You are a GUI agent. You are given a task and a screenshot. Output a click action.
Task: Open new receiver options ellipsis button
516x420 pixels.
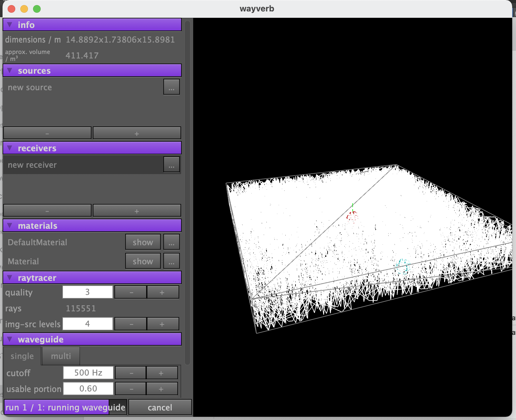click(171, 165)
